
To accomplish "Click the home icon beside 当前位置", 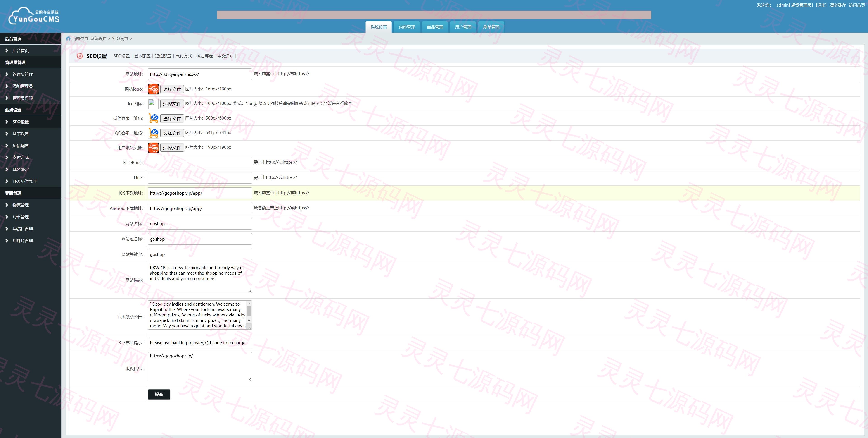I will pos(68,38).
